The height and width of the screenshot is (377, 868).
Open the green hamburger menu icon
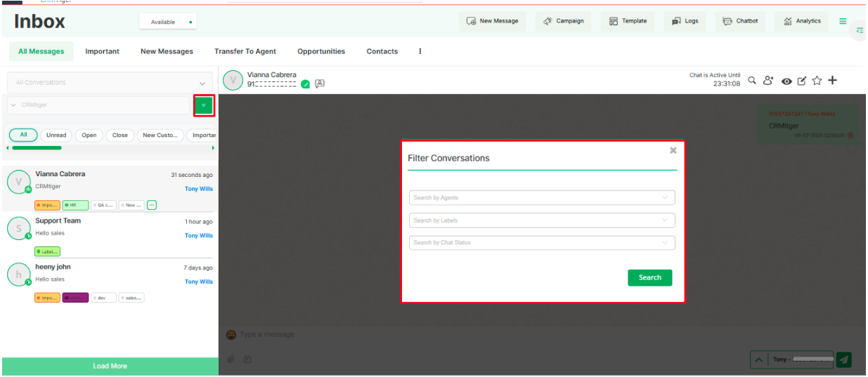843,21
